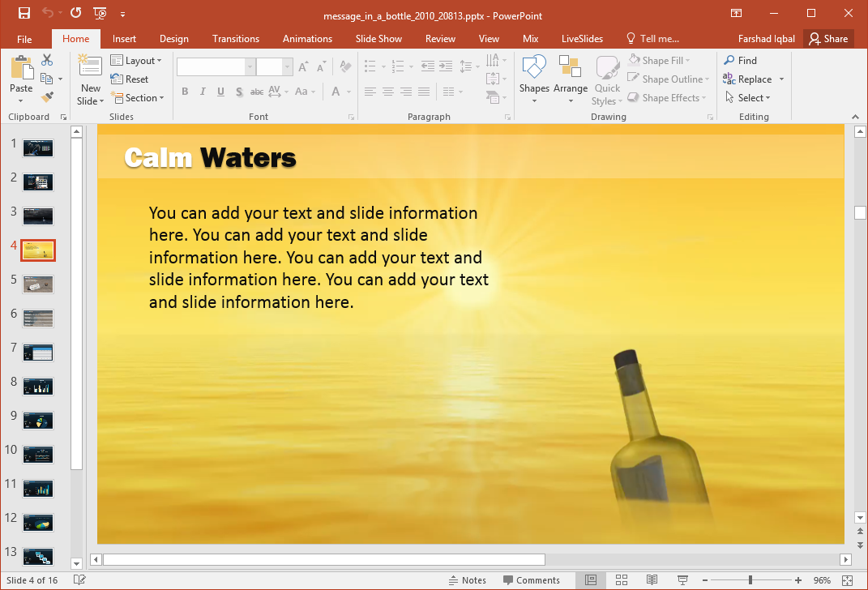Screen dimensions: 868x590
Task: Open Slide Sorter view from status bar
Action: pos(622,580)
